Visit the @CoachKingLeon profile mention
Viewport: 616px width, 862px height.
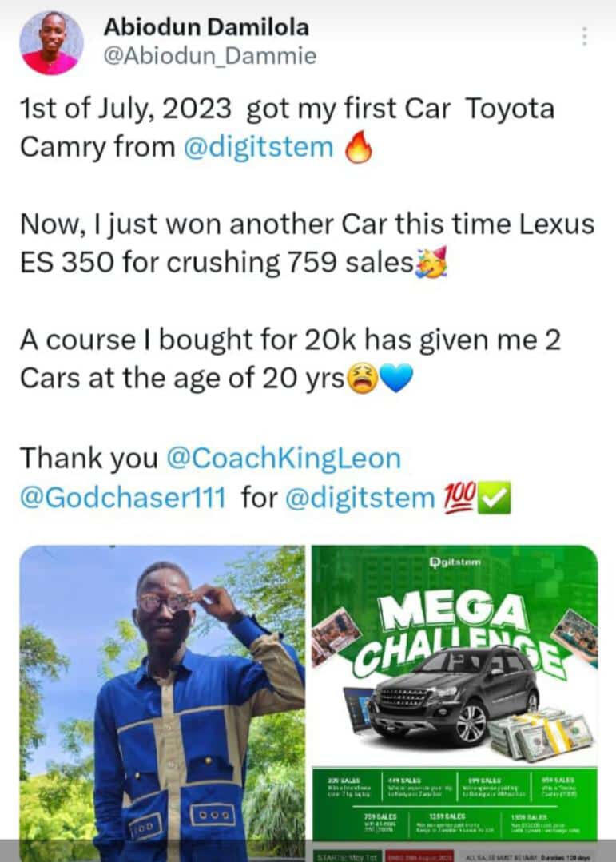pyautogui.click(x=284, y=459)
